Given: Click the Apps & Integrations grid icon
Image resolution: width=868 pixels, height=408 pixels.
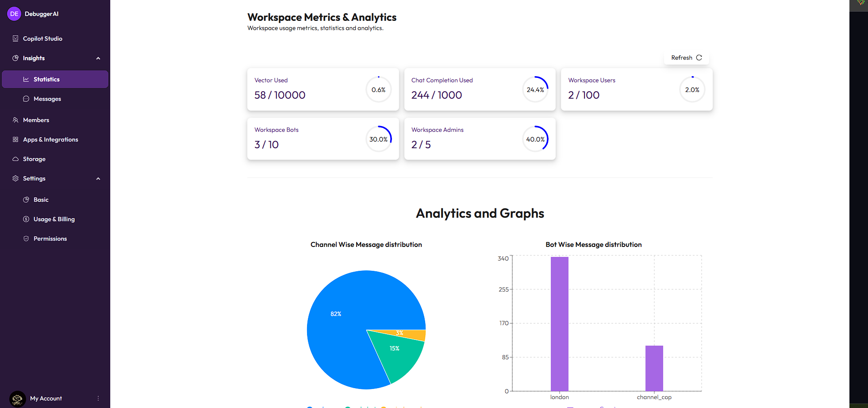Looking at the screenshot, I should click(x=15, y=139).
